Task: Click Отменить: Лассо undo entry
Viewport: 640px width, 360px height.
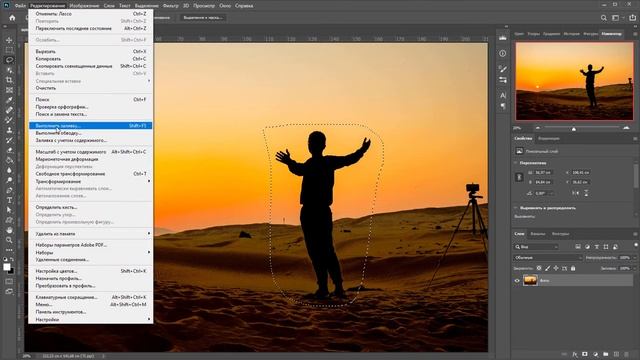Action: [91, 14]
